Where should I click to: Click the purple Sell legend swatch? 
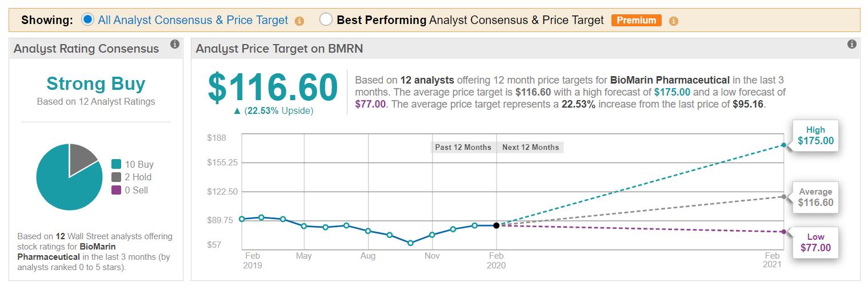click(x=117, y=190)
